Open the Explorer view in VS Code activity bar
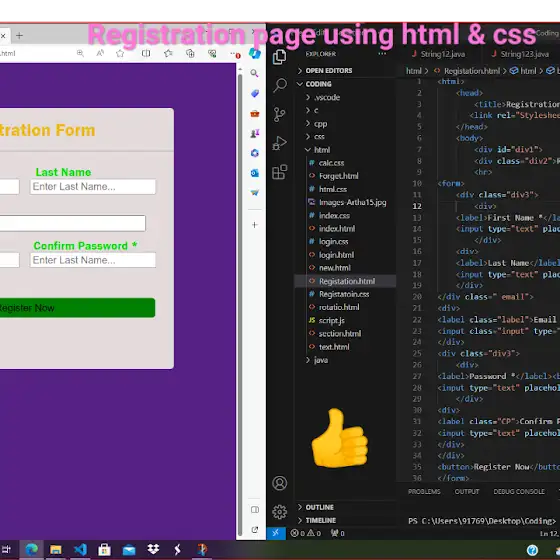560x560 pixels. click(x=279, y=57)
